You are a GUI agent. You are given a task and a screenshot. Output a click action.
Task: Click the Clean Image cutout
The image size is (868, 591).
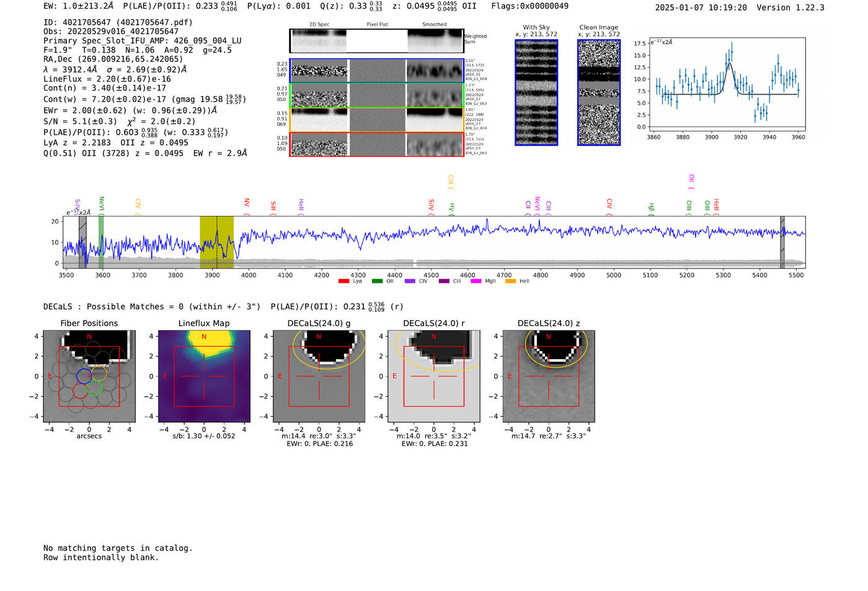point(599,92)
